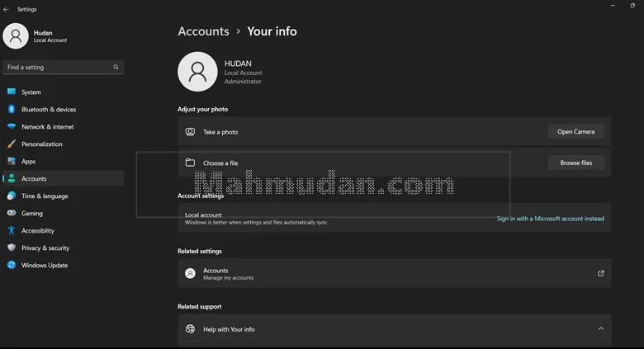Open Accounts Manage my accounts row
The image size is (644, 349).
(x=395, y=273)
